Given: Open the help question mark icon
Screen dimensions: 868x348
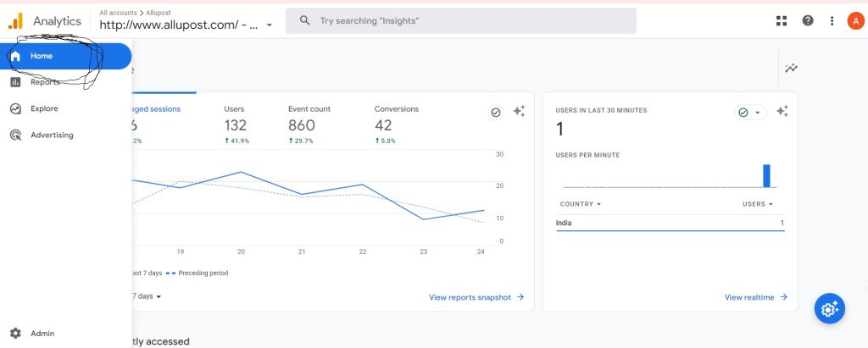Looking at the screenshot, I should [x=808, y=21].
